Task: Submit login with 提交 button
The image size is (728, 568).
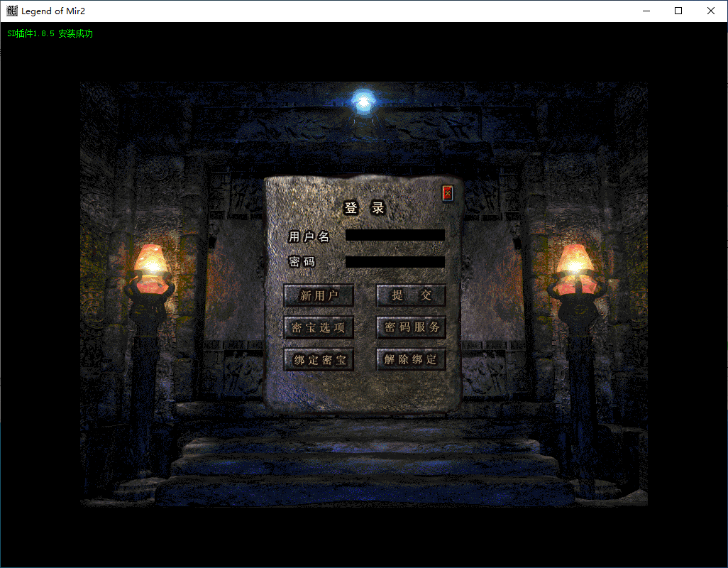Action: tap(411, 295)
